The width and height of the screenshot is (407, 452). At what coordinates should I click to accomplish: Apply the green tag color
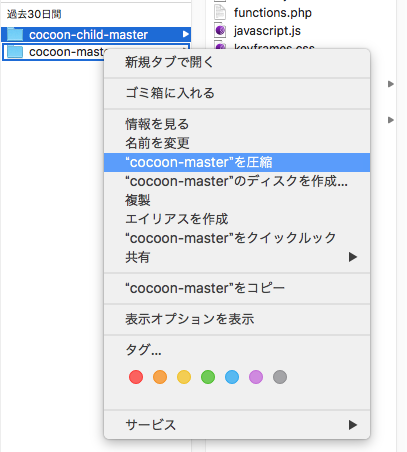(x=208, y=377)
